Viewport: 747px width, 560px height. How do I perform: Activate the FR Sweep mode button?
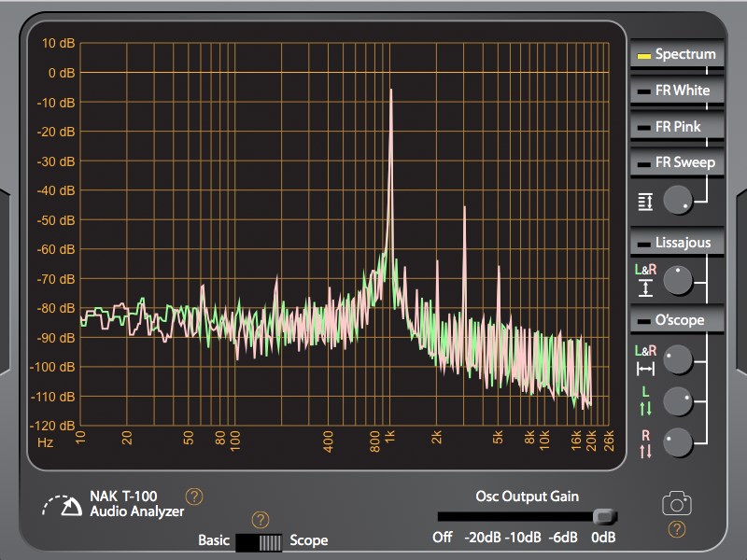click(x=677, y=162)
